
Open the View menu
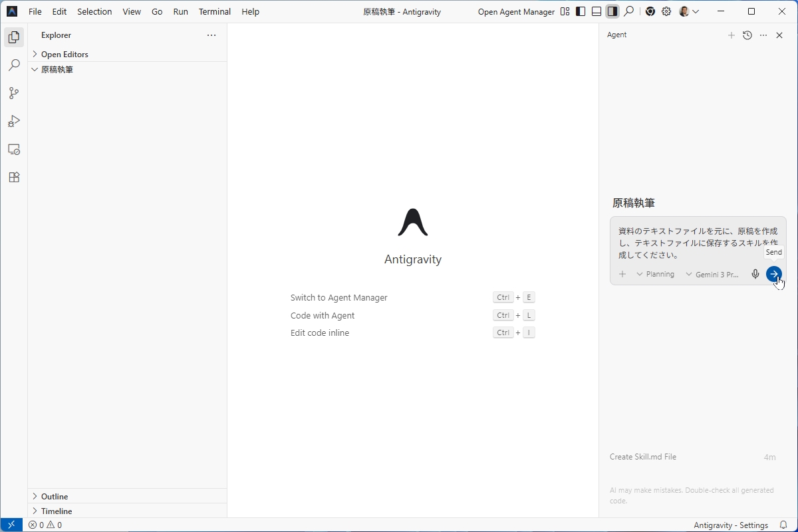(132, 11)
